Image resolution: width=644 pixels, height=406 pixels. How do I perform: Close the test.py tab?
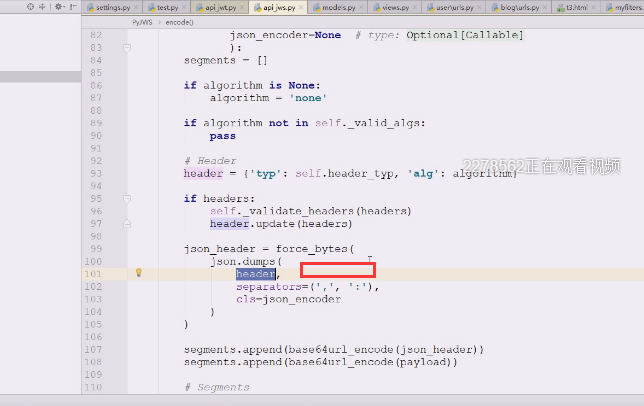click(x=184, y=7)
